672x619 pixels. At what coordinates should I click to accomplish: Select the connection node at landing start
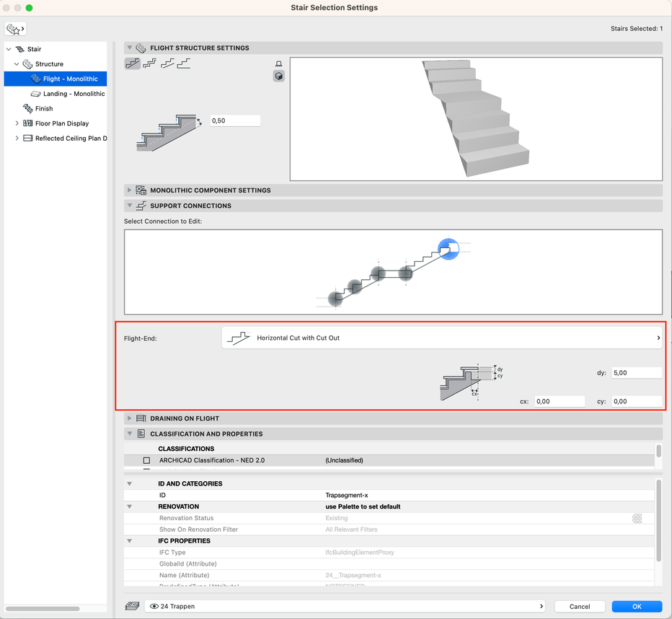378,273
